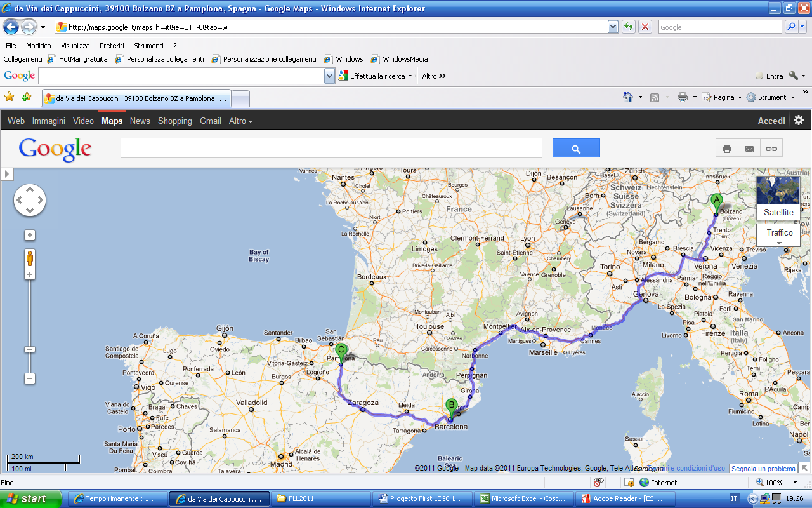Go forward with the IE forward arrow
Image resolution: width=812 pixels, height=508 pixels.
click(29, 27)
